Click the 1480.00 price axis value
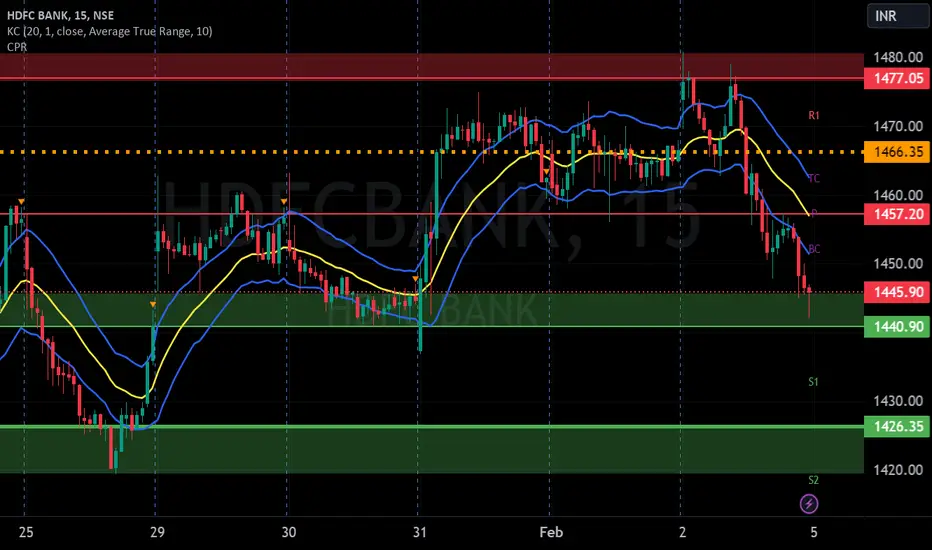The width and height of the screenshot is (932, 550). [x=898, y=57]
